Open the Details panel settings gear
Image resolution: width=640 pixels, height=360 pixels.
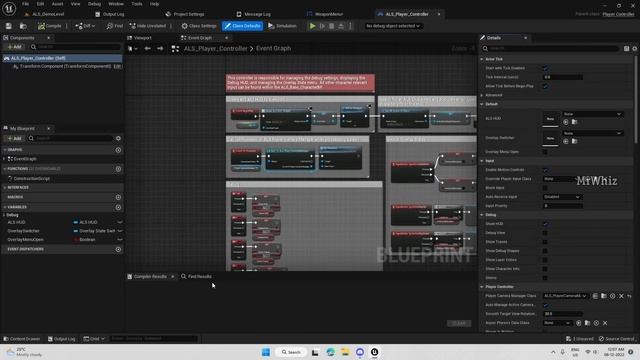click(635, 49)
